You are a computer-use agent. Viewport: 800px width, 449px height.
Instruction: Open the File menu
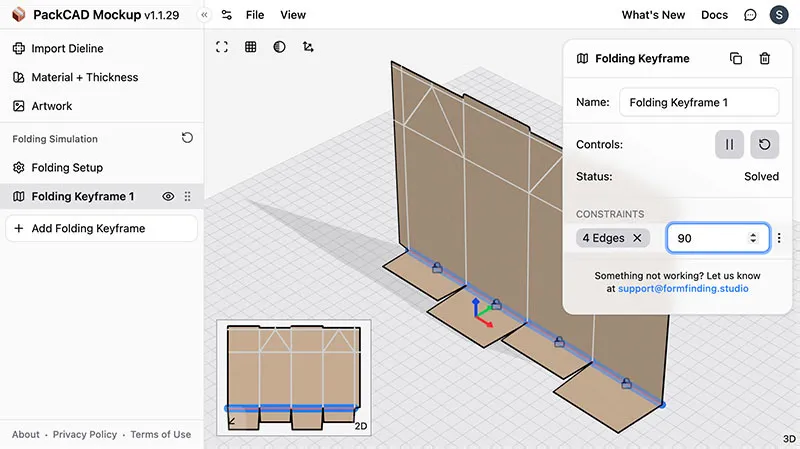pyautogui.click(x=255, y=15)
